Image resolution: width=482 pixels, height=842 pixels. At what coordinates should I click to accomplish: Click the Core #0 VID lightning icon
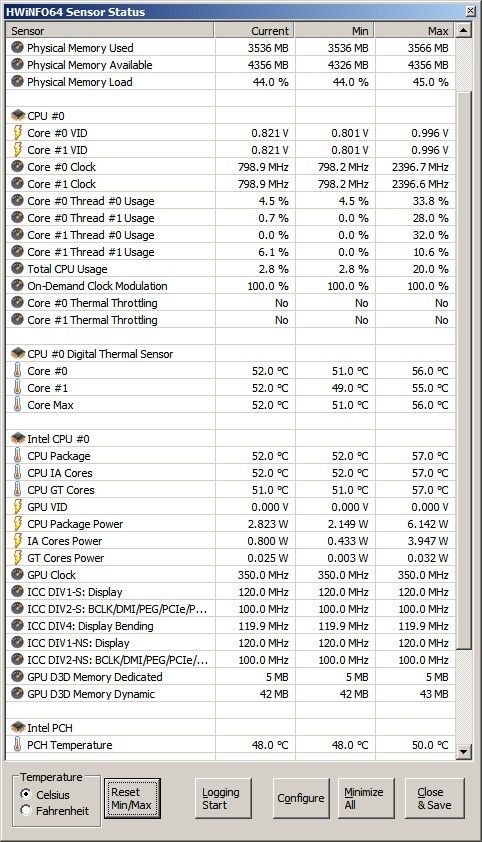18,133
